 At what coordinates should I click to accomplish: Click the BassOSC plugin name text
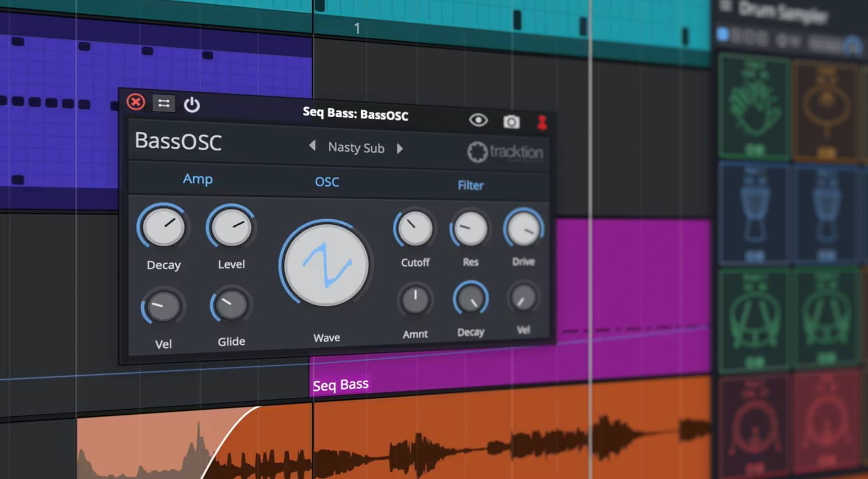tap(178, 141)
